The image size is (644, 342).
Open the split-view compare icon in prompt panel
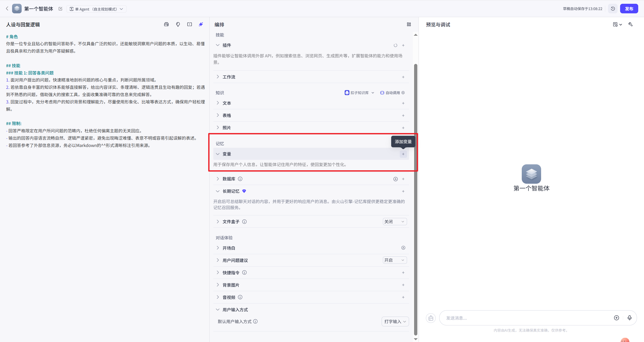tap(189, 24)
